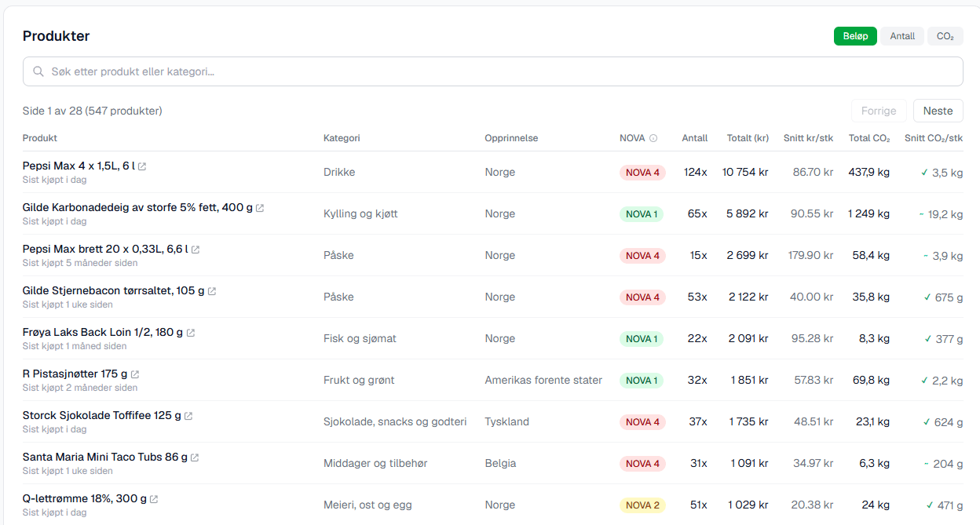Open Santa Maria Mini Taco Tubs product
Viewport: 980px width, 525px height.
[x=105, y=457]
